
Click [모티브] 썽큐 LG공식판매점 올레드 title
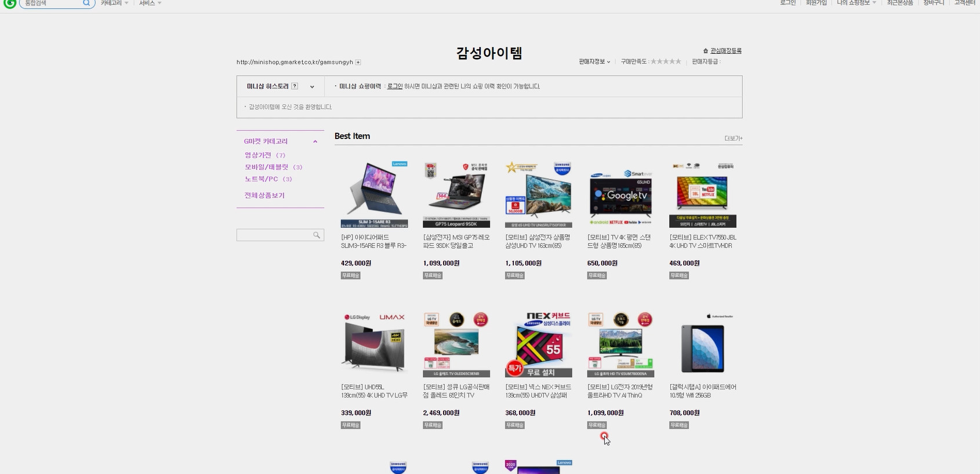tap(456, 391)
